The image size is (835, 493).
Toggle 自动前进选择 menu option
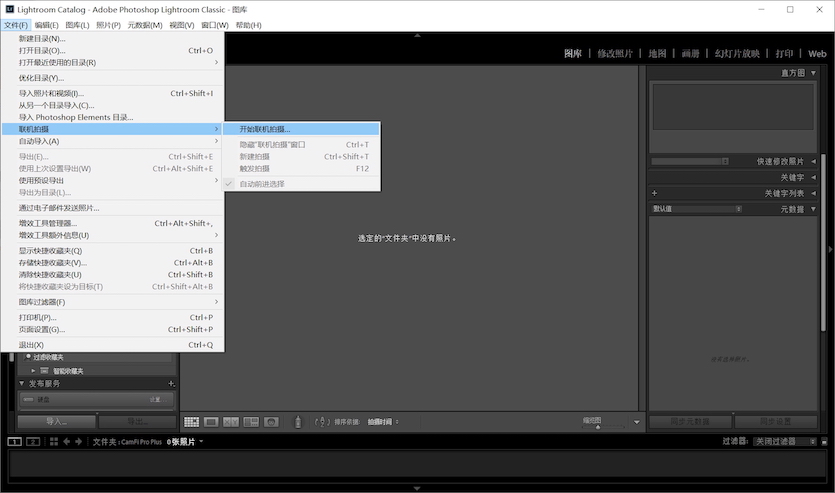click(x=262, y=184)
